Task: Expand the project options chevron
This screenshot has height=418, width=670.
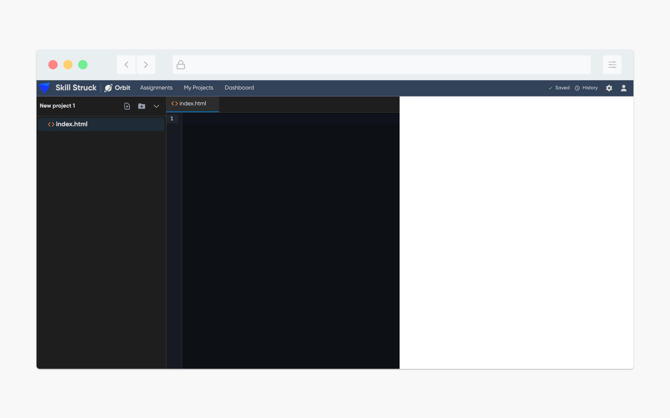Action: (156, 106)
